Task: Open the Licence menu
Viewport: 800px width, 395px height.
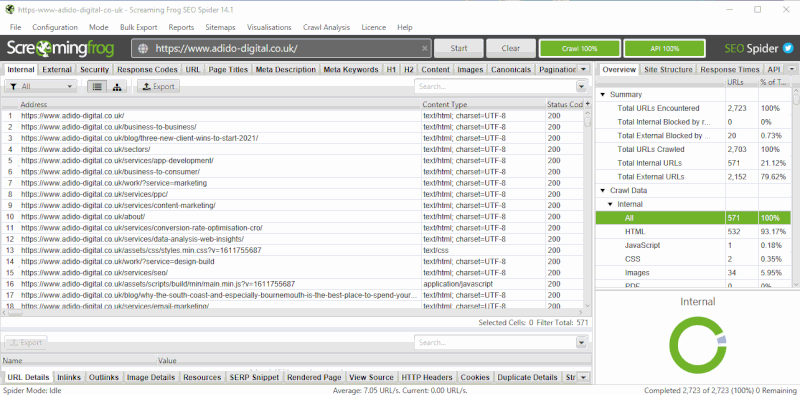Action: pos(374,28)
